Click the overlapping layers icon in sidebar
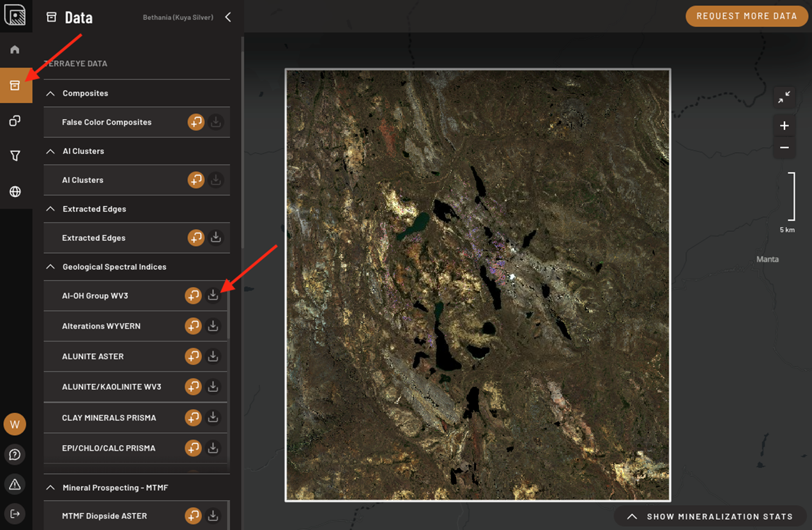This screenshot has width=812, height=530. (15, 121)
